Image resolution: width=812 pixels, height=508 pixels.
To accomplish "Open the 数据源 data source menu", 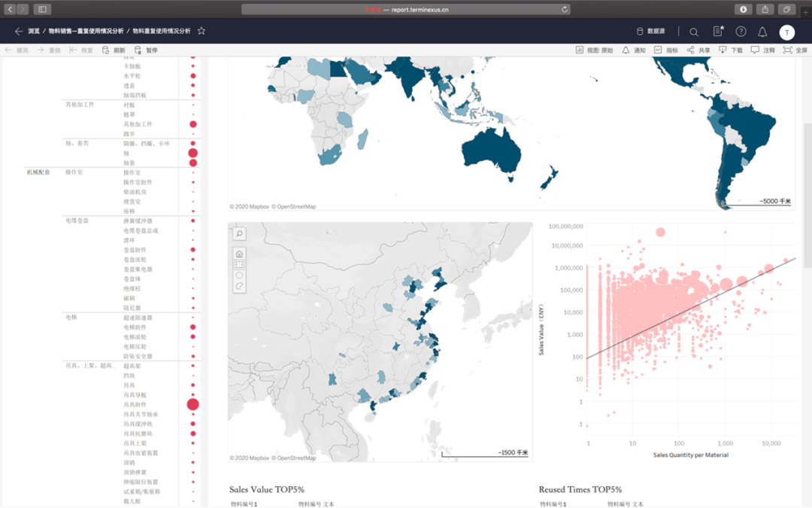I will [651, 32].
